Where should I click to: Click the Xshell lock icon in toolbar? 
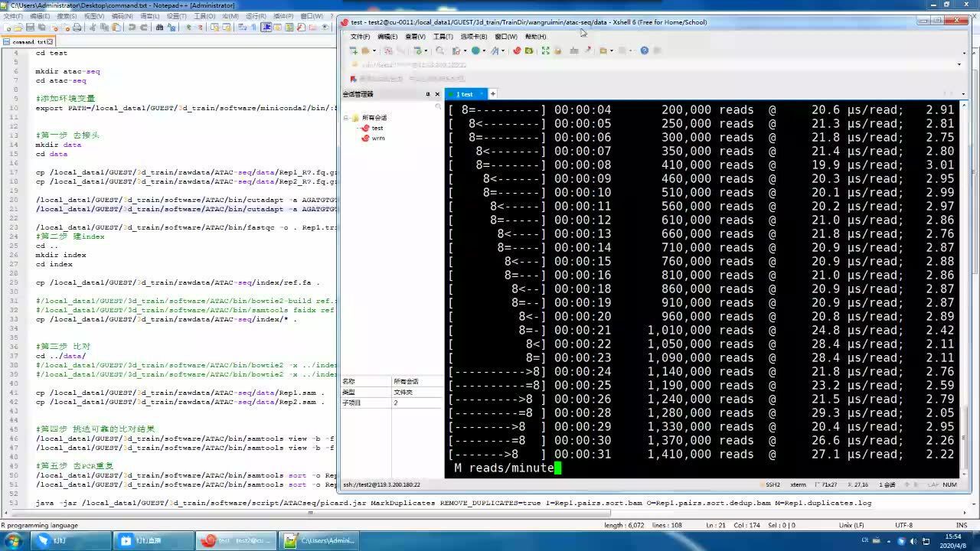click(x=557, y=51)
